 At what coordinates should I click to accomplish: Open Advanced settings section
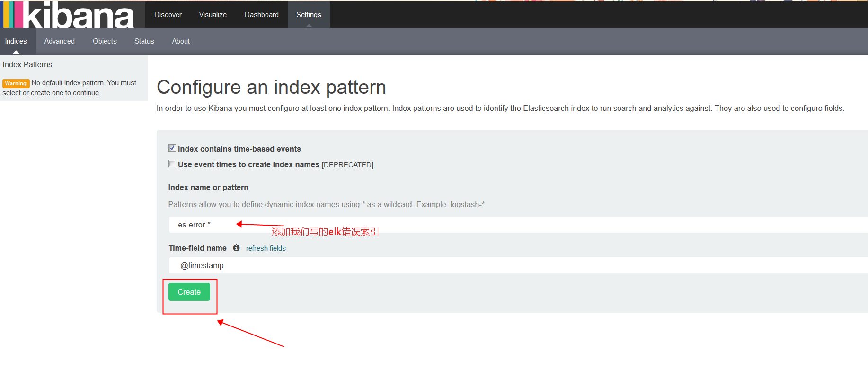coord(59,41)
